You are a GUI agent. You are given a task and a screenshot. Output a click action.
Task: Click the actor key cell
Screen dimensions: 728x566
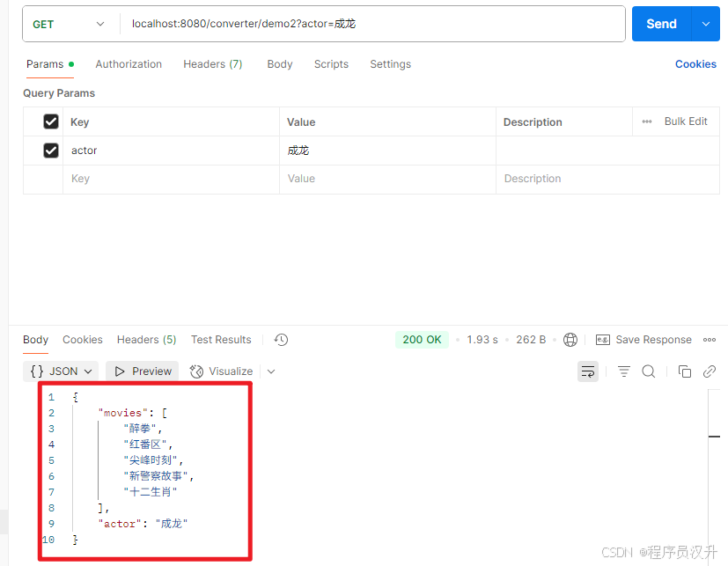[171, 151]
